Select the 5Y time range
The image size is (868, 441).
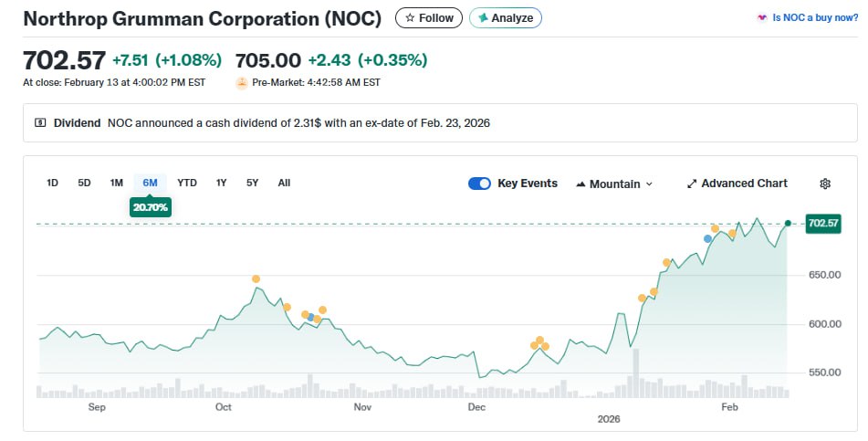tap(253, 183)
